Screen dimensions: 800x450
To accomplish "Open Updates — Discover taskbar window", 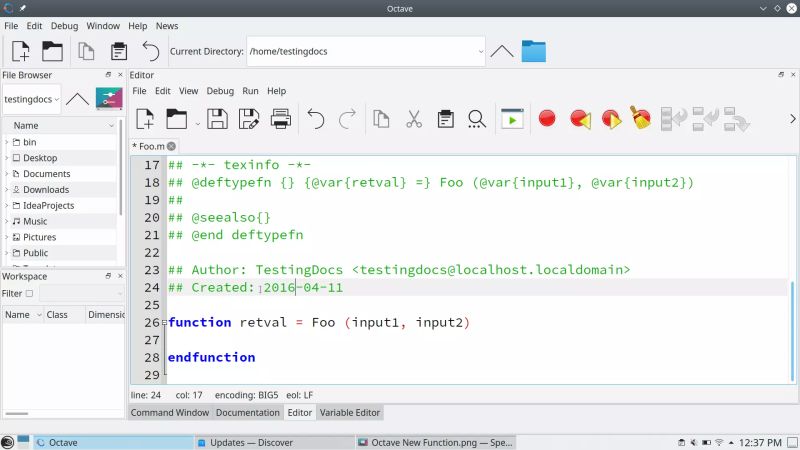I will pyautogui.click(x=274, y=442).
